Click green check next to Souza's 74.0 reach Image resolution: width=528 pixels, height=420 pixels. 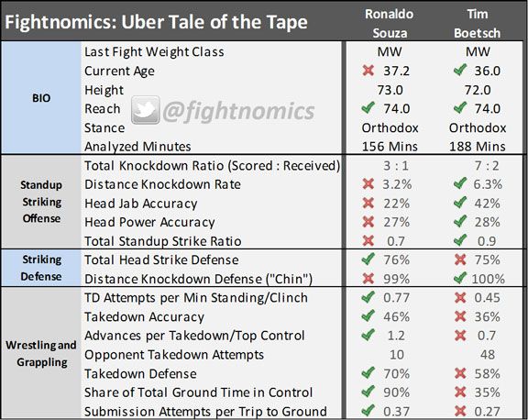(x=368, y=108)
